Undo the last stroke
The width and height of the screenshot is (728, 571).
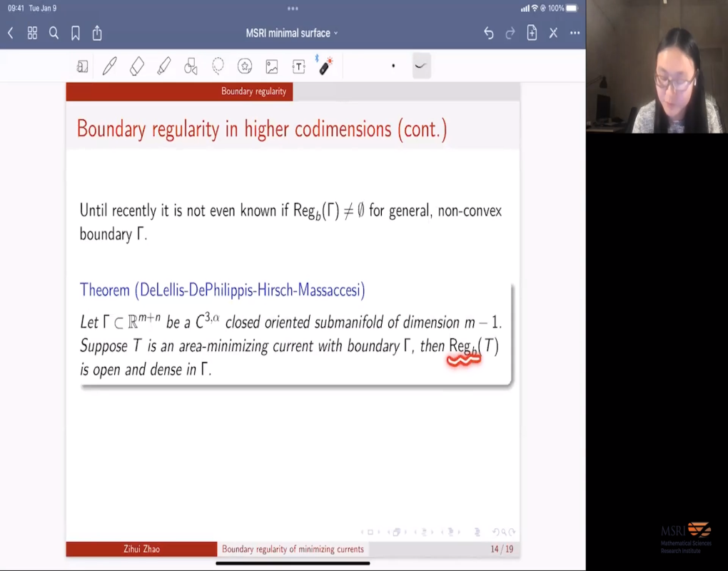tap(488, 33)
